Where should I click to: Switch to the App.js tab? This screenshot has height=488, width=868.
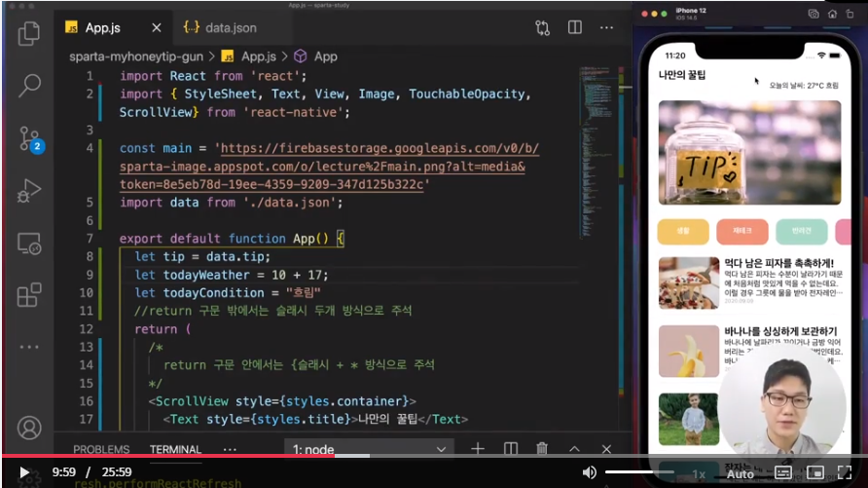(102, 27)
